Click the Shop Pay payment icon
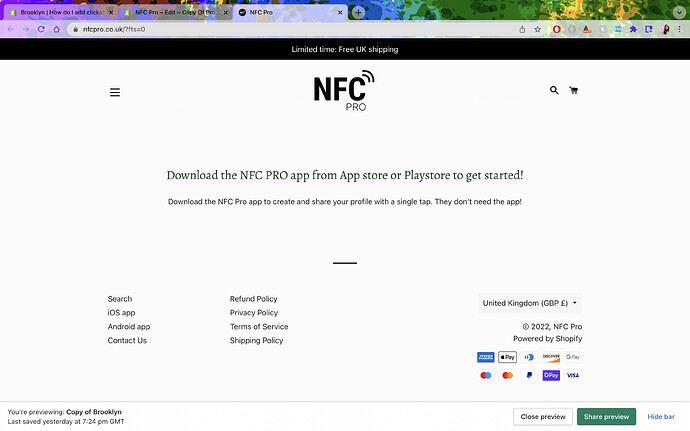Screen dimensions: 690x431 (x=551, y=375)
